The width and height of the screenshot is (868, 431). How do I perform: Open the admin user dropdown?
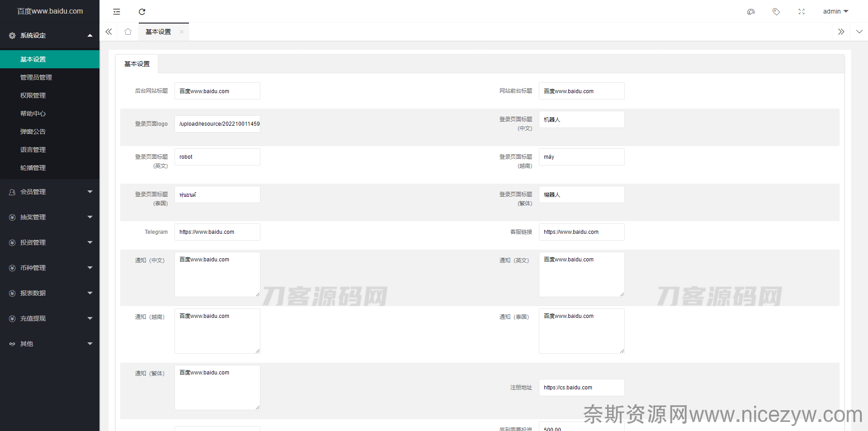[835, 11]
